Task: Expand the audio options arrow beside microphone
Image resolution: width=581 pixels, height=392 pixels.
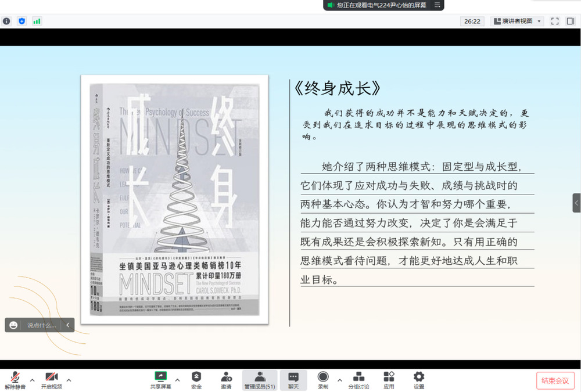Action: 33,380
